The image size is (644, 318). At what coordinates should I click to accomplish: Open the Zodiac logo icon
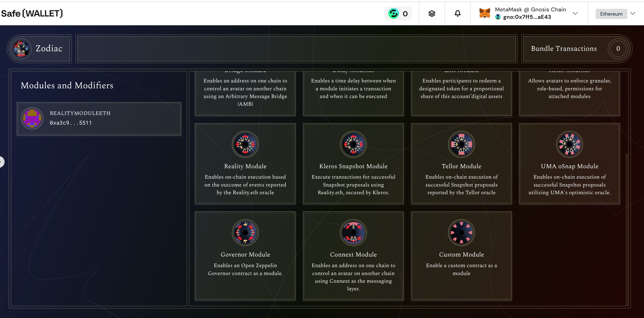pos(21,49)
